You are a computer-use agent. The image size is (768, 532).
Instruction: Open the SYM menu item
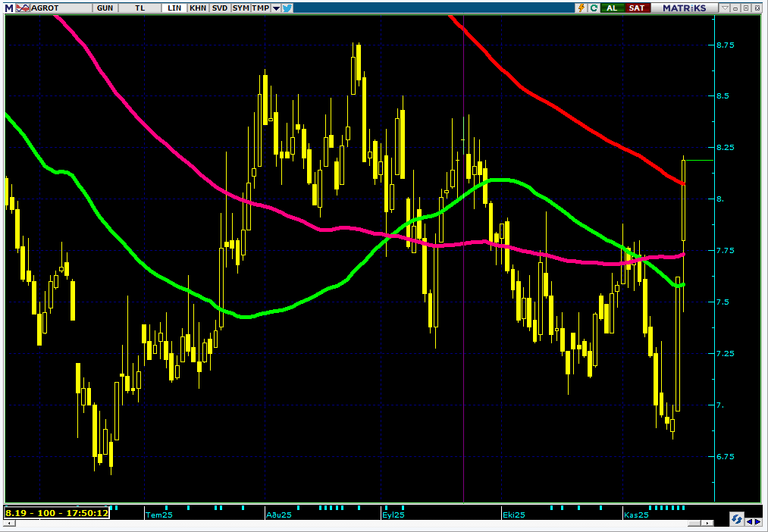click(240, 8)
